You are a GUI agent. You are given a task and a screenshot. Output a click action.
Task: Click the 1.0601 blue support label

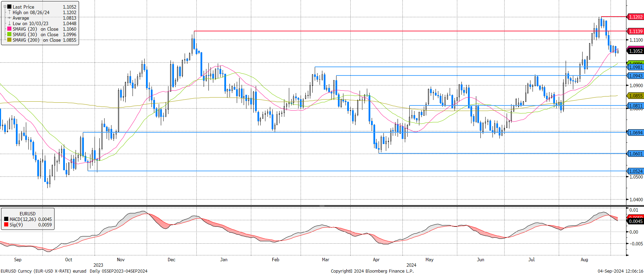click(635, 154)
